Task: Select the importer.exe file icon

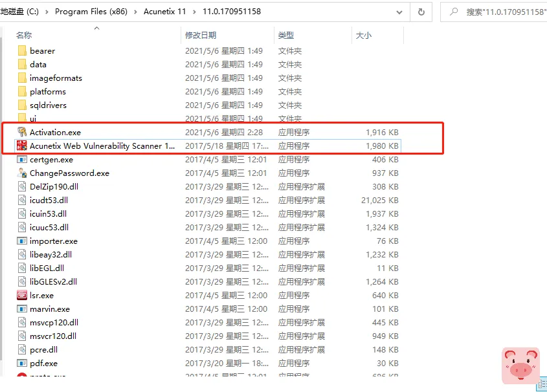Action: (x=22, y=241)
